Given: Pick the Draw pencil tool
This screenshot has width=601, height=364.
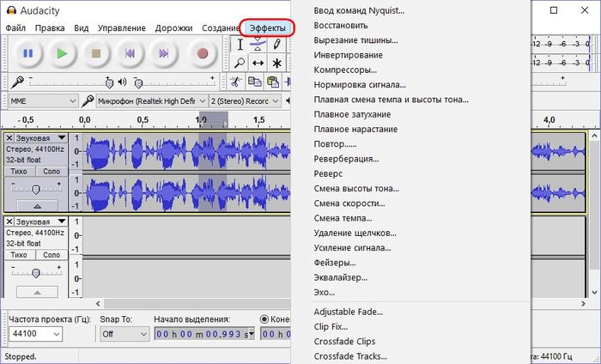Looking at the screenshot, I should click(276, 44).
